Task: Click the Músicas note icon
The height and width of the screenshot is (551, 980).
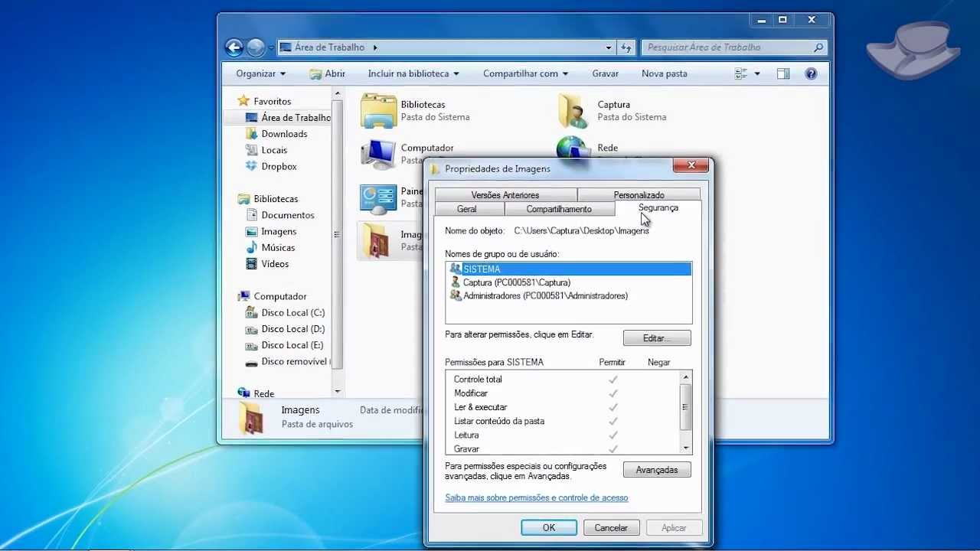Action: click(x=251, y=247)
